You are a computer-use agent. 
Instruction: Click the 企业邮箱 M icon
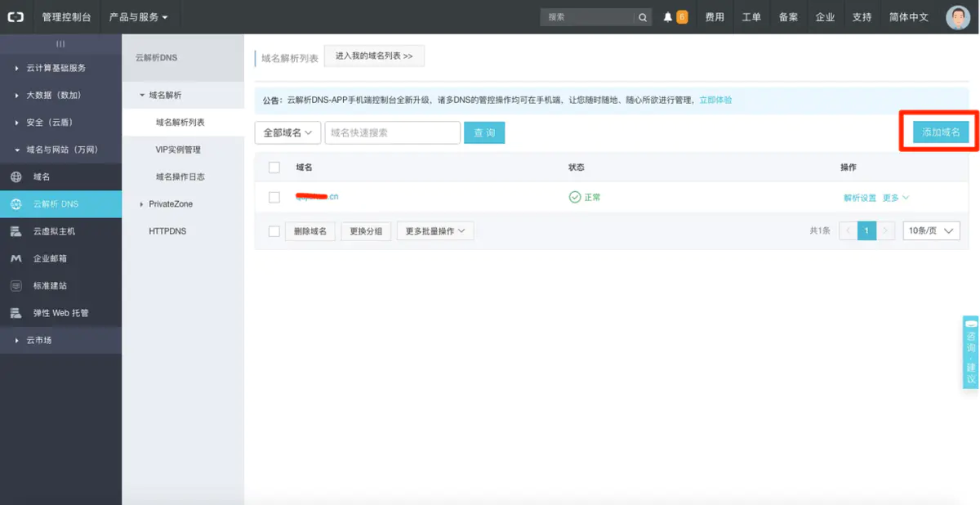pyautogui.click(x=16, y=260)
